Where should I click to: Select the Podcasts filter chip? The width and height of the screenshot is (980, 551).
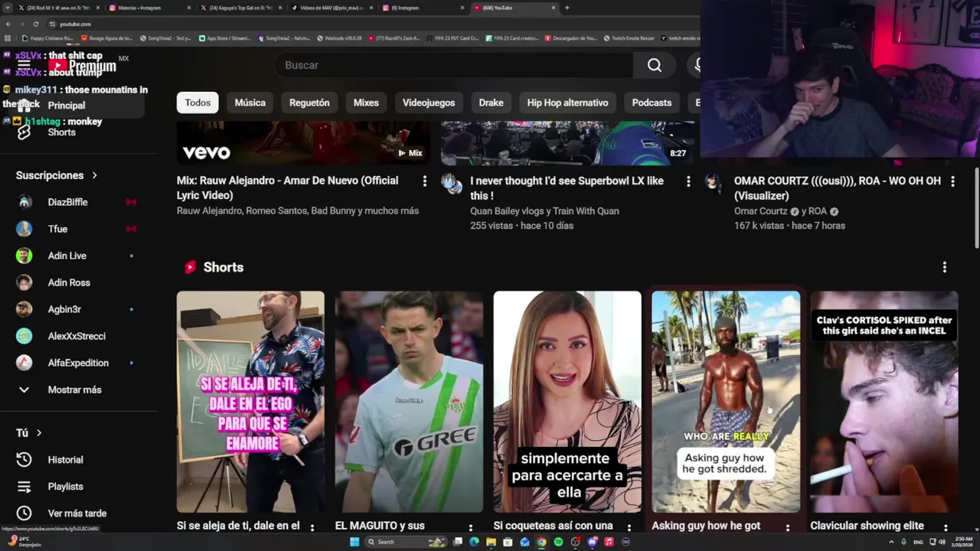pyautogui.click(x=652, y=103)
